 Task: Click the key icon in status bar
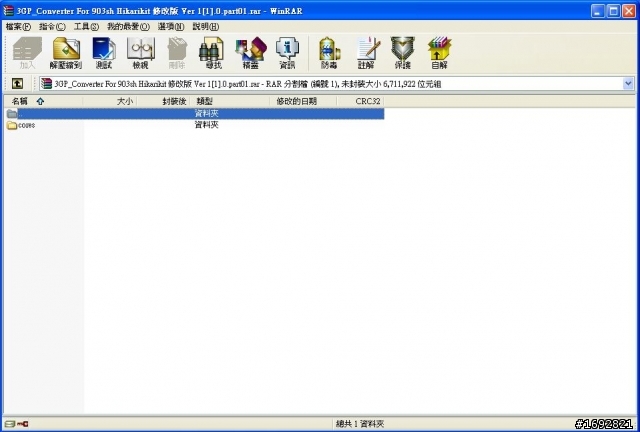[x=23, y=424]
